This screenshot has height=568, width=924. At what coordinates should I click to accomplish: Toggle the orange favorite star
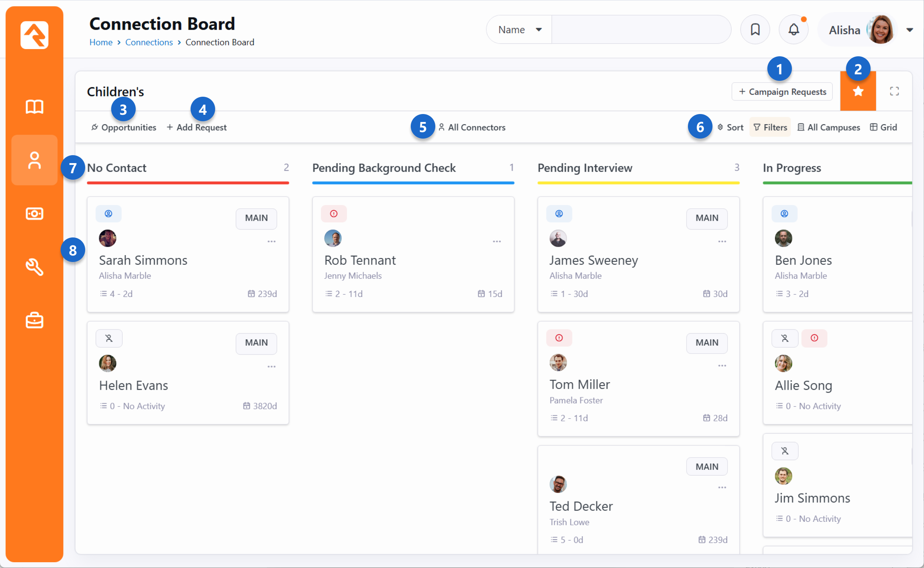coord(858,91)
